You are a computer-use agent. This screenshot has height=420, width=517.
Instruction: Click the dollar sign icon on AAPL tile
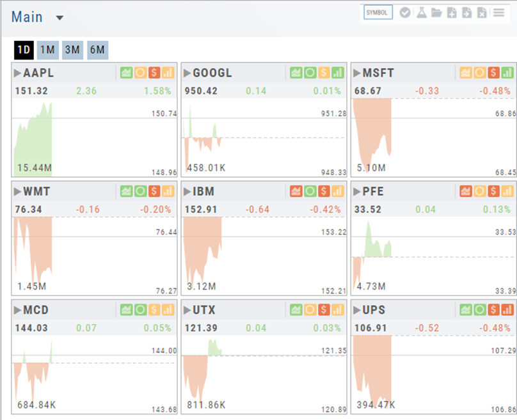point(154,73)
